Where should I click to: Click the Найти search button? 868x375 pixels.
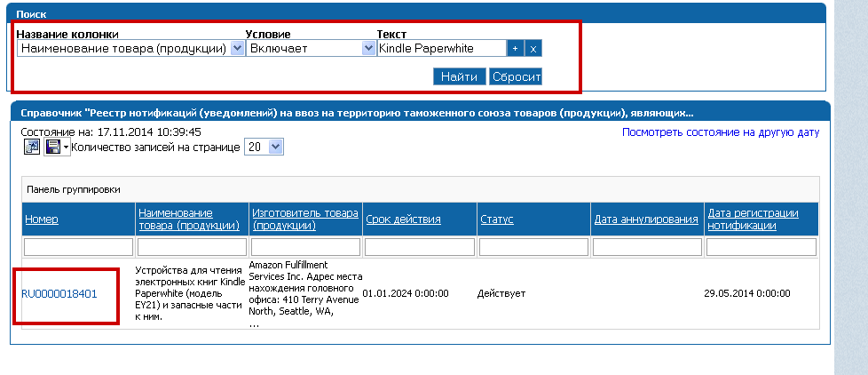point(460,77)
